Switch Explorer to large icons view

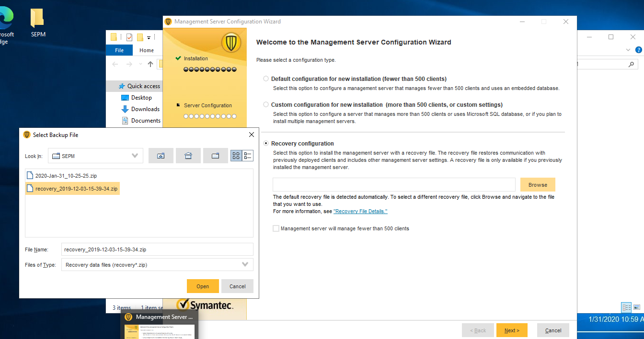pyautogui.click(x=637, y=307)
